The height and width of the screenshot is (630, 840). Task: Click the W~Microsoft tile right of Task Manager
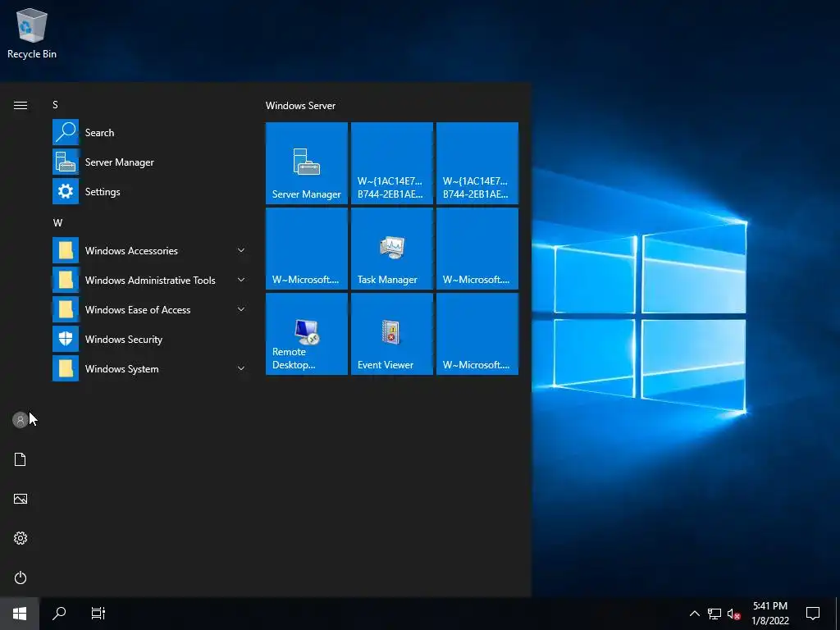tap(477, 249)
